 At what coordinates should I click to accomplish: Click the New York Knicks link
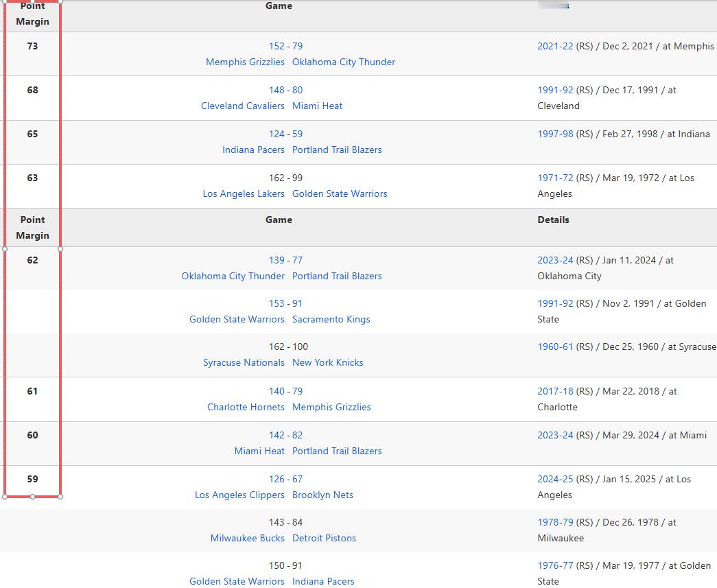327,362
